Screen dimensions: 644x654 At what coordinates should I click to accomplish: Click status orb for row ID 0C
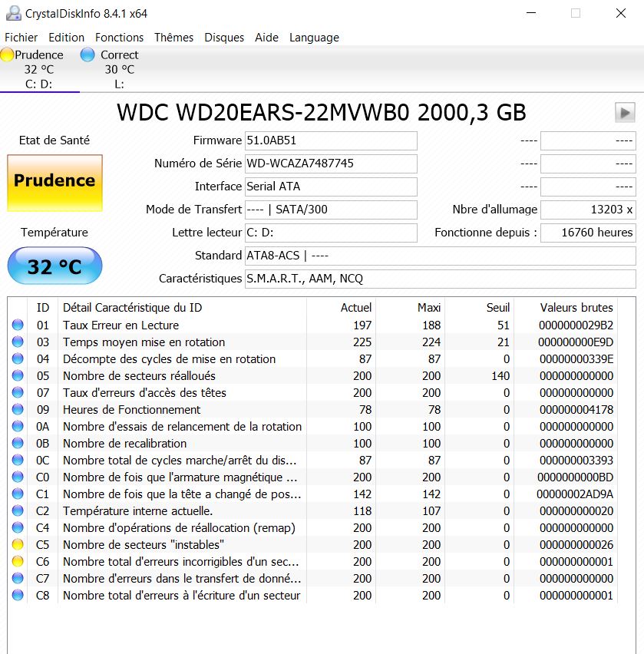pyautogui.click(x=18, y=460)
